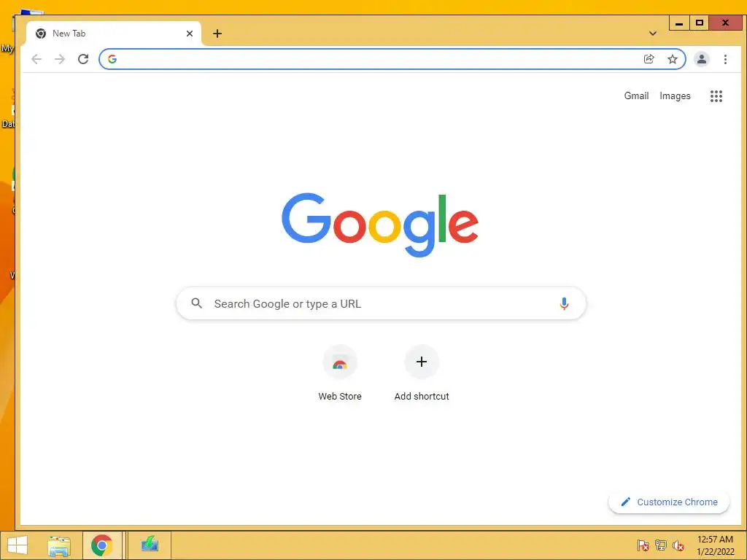
Task: Click the Google logo
Action: (x=379, y=224)
